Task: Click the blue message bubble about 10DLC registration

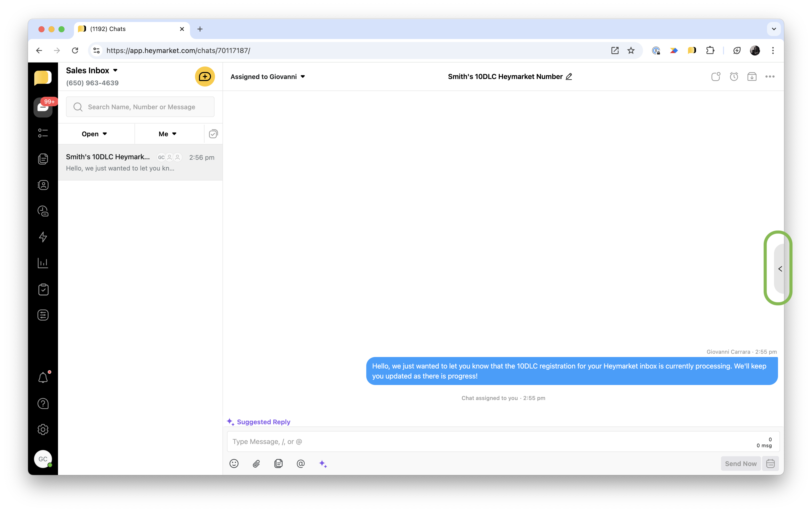Action: coord(572,371)
